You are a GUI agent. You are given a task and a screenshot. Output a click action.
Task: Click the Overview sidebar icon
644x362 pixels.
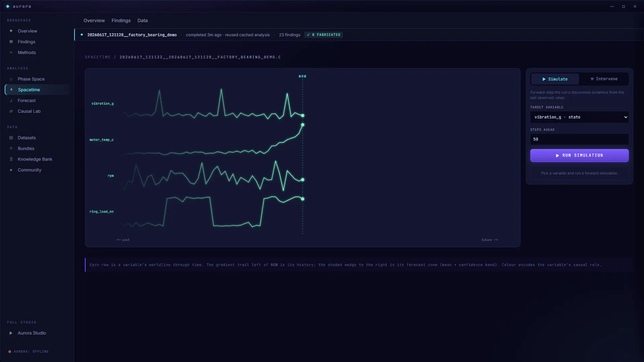pos(11,31)
